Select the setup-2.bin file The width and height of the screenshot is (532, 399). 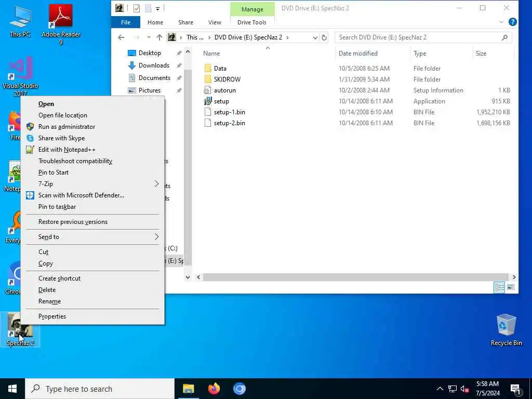point(229,123)
